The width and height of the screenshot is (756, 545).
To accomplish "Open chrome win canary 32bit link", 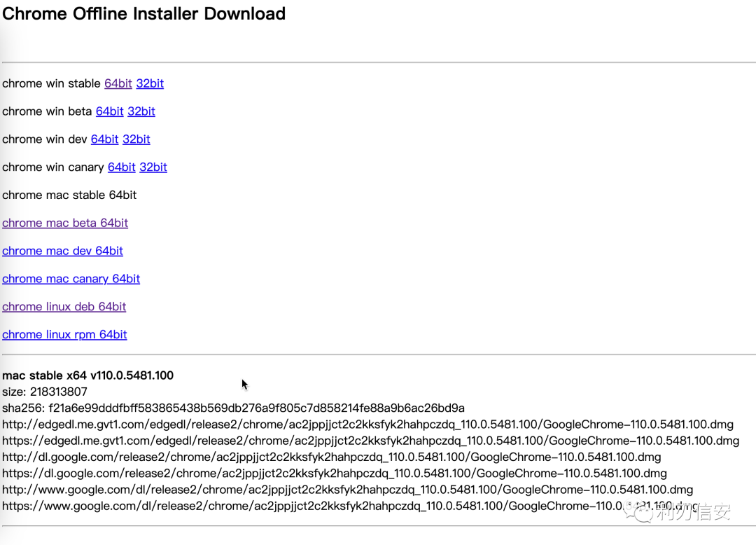I will pyautogui.click(x=153, y=167).
